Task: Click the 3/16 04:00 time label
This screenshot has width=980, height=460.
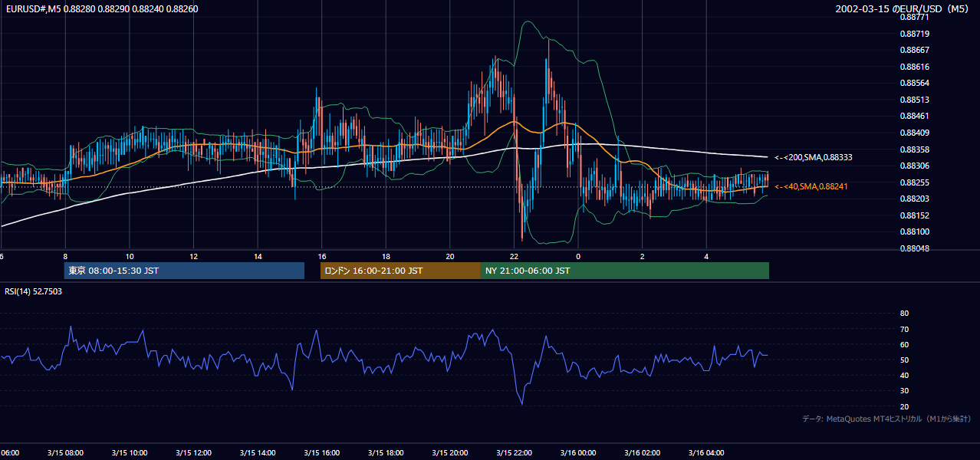Action: point(706,452)
